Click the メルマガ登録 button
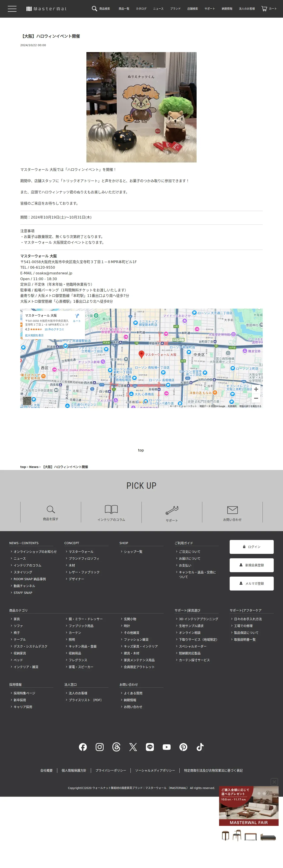Viewport: 283px width, 868px height. (252, 583)
